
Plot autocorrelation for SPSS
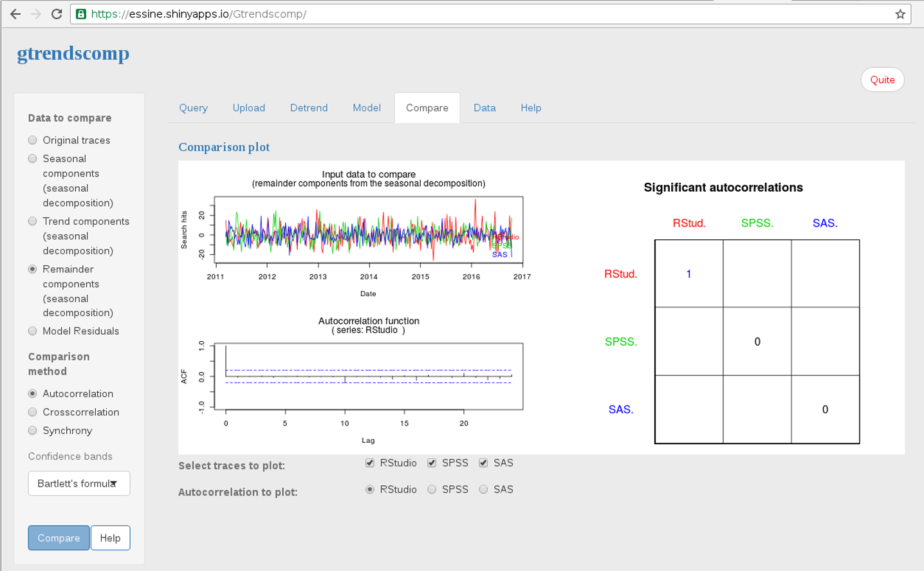(432, 489)
